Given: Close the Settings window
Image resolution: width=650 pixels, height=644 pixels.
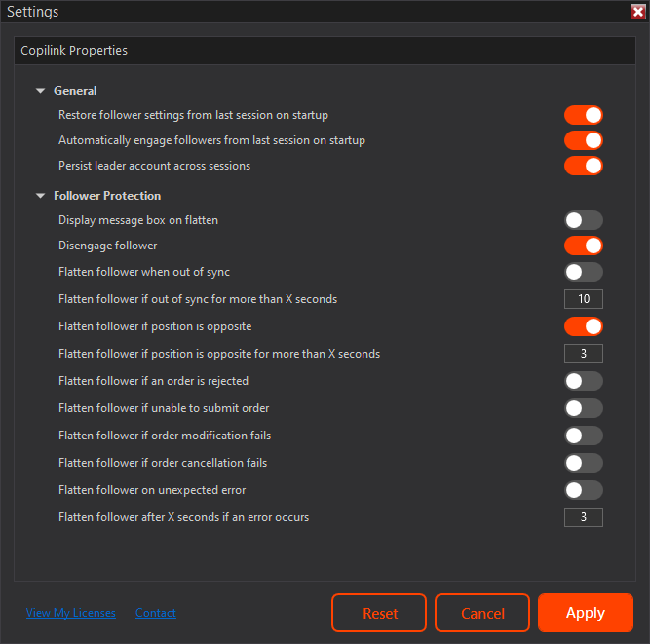Looking at the screenshot, I should (637, 12).
